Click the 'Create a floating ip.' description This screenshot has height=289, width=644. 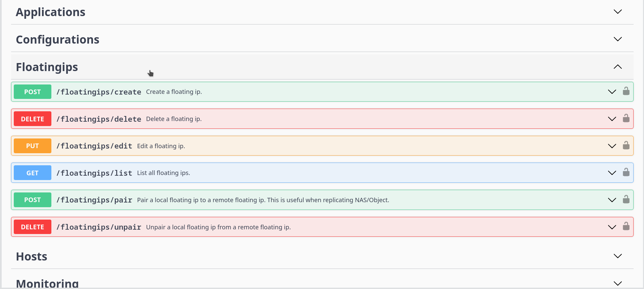[x=174, y=92]
